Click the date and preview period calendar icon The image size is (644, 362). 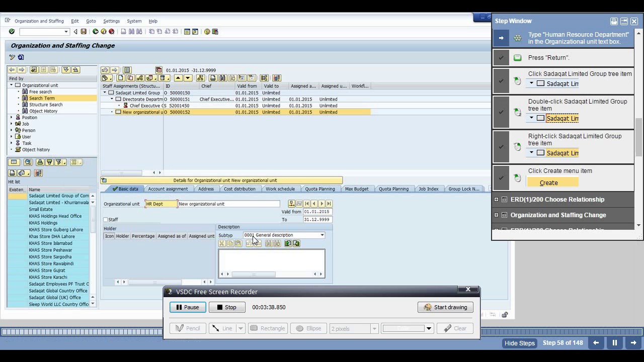pyautogui.click(x=159, y=70)
